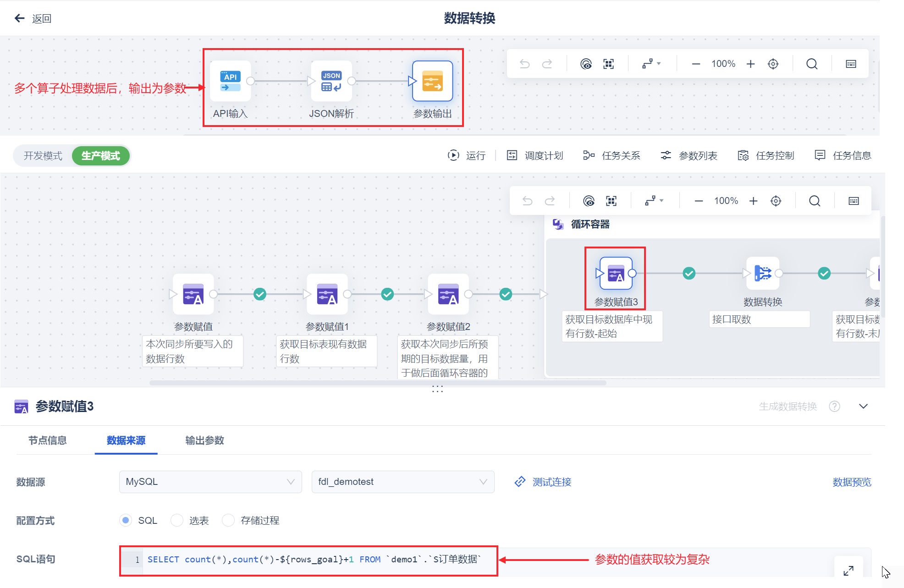Image resolution: width=904 pixels, height=588 pixels.
Task: Switch to 开发模式 mode
Action: tap(43, 156)
